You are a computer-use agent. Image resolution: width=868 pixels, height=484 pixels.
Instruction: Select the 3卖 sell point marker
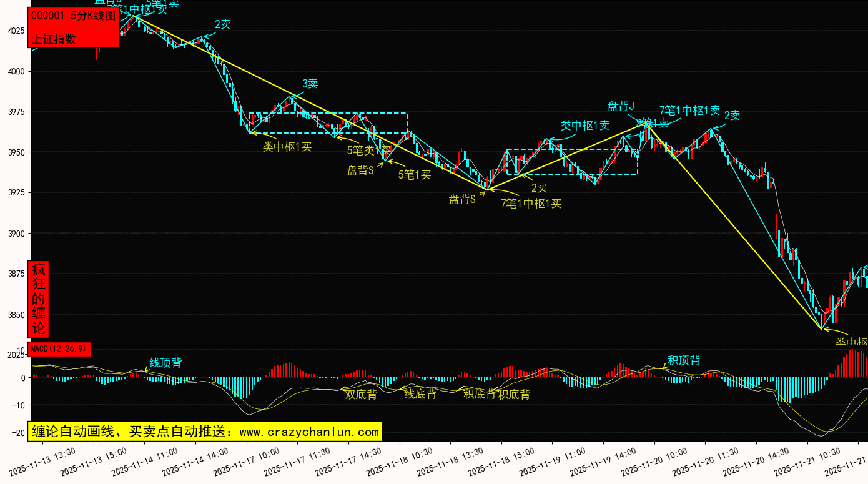click(x=310, y=84)
